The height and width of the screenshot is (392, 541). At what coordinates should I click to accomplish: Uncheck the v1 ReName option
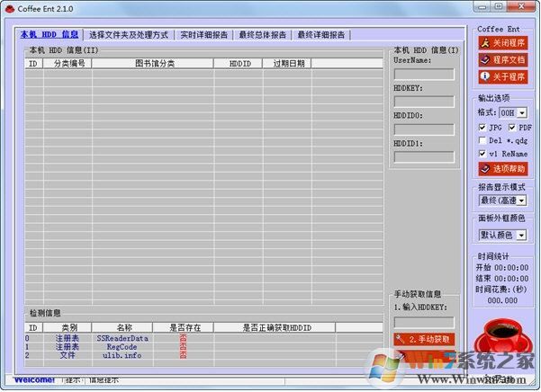(x=482, y=154)
